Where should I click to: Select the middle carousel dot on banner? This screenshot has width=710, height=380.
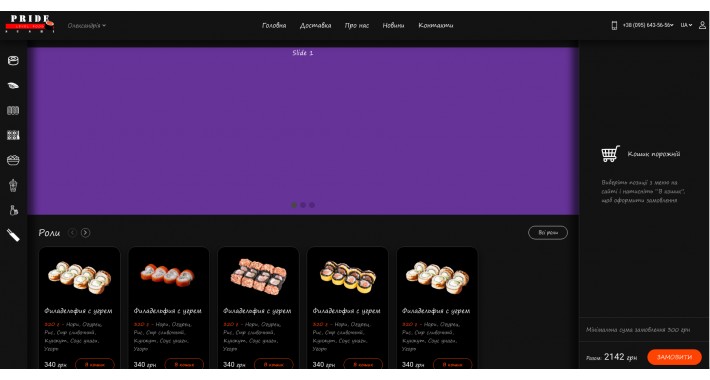(303, 205)
